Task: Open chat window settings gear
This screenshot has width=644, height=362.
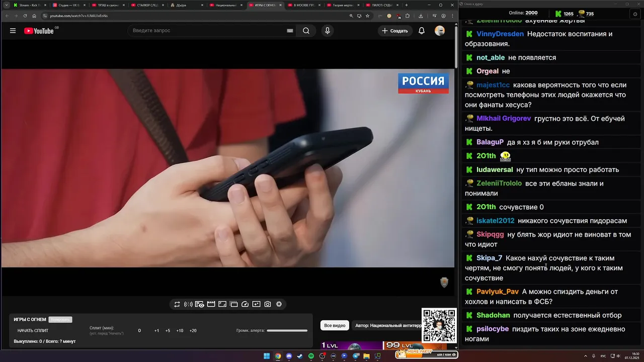Action: click(635, 14)
